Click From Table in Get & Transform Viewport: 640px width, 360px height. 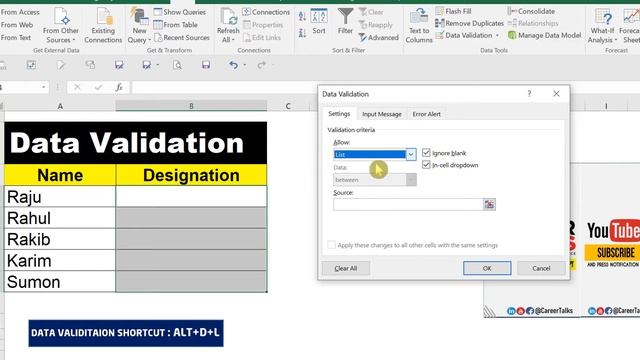click(x=176, y=25)
